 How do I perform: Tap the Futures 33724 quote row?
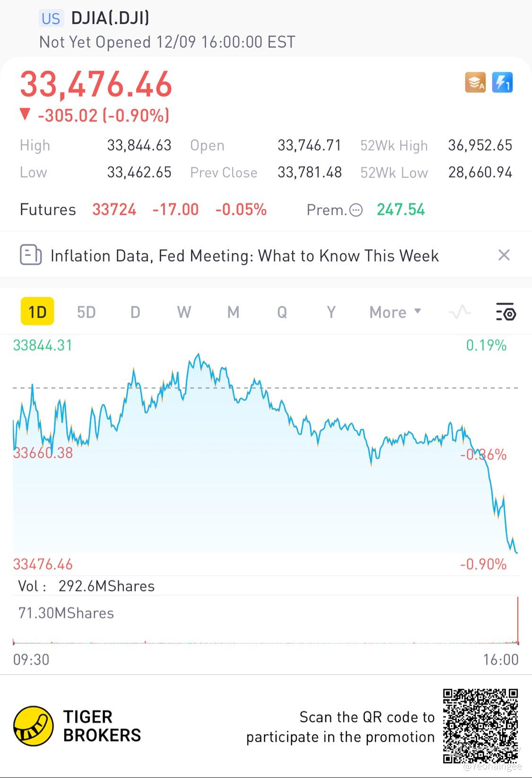(x=143, y=210)
